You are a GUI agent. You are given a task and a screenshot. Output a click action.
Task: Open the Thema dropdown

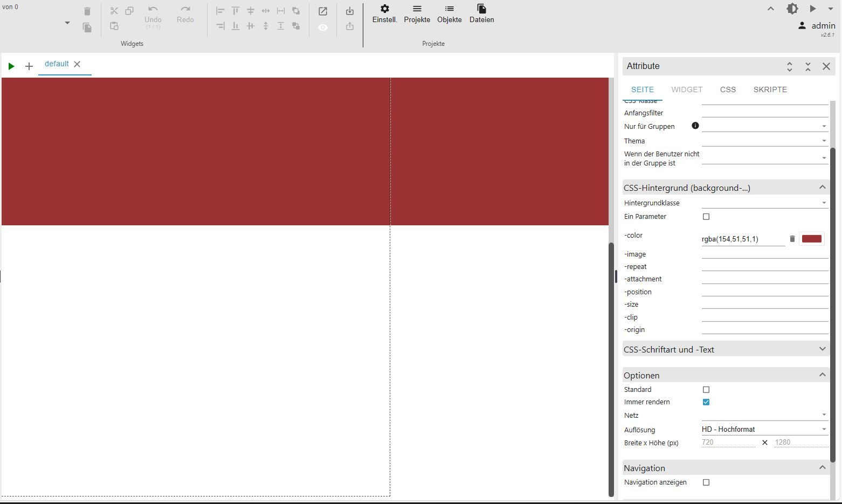coord(764,141)
